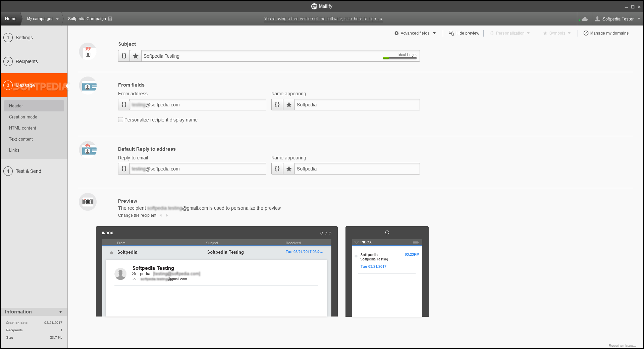
Task: Open the Creation mode section
Action: click(x=23, y=117)
